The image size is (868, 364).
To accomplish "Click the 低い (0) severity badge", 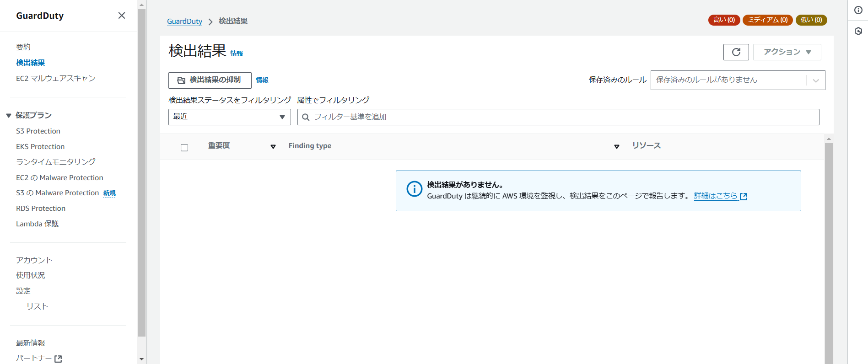I will (811, 20).
